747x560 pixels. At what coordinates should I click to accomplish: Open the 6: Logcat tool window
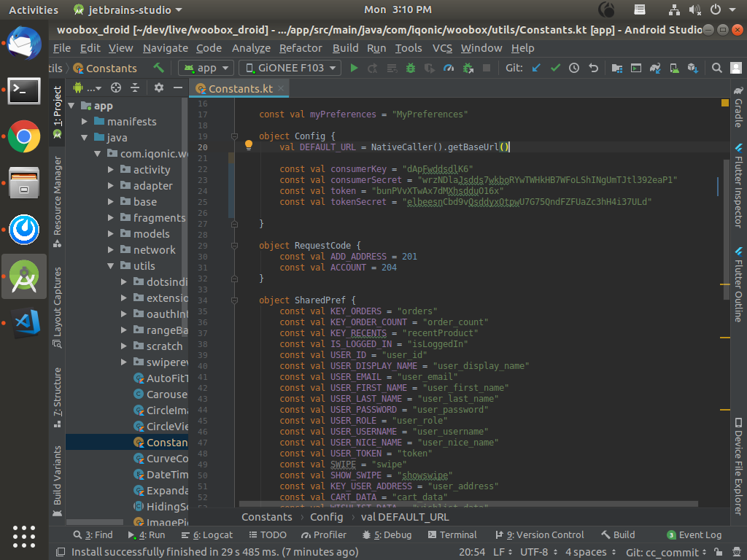[x=207, y=534]
